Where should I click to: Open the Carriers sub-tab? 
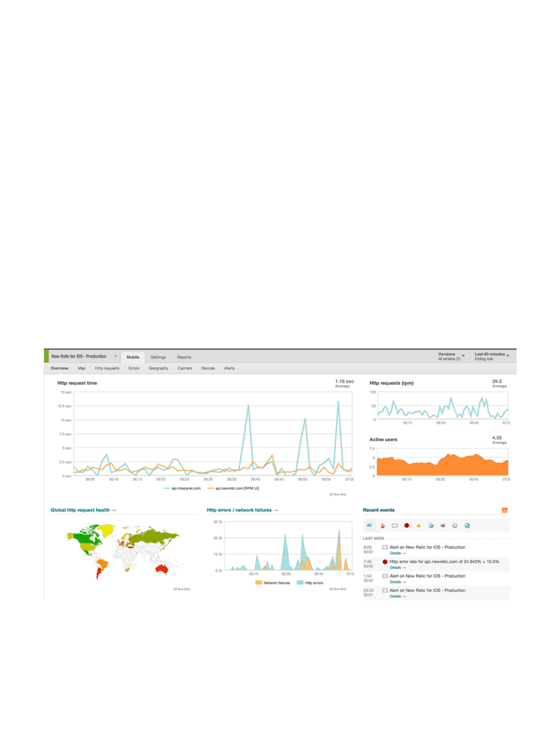tap(184, 368)
